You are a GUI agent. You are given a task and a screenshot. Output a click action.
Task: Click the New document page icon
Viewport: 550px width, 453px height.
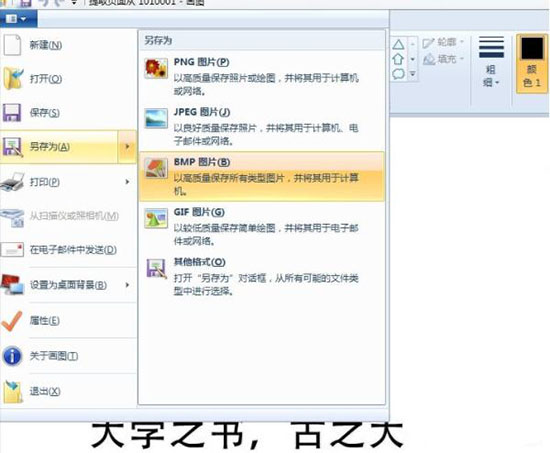tap(12, 45)
